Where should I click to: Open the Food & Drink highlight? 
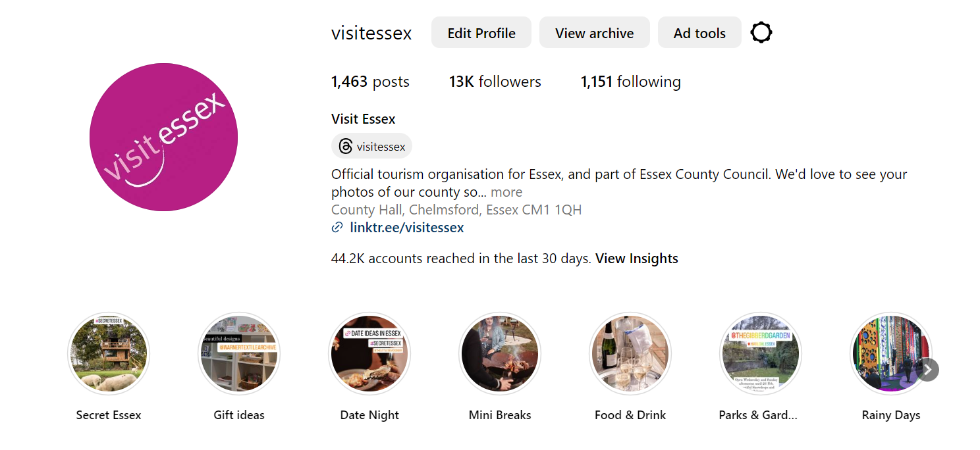pyautogui.click(x=630, y=353)
